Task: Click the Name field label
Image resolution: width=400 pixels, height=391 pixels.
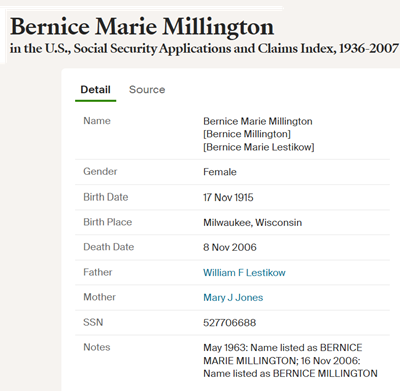Action: point(97,121)
